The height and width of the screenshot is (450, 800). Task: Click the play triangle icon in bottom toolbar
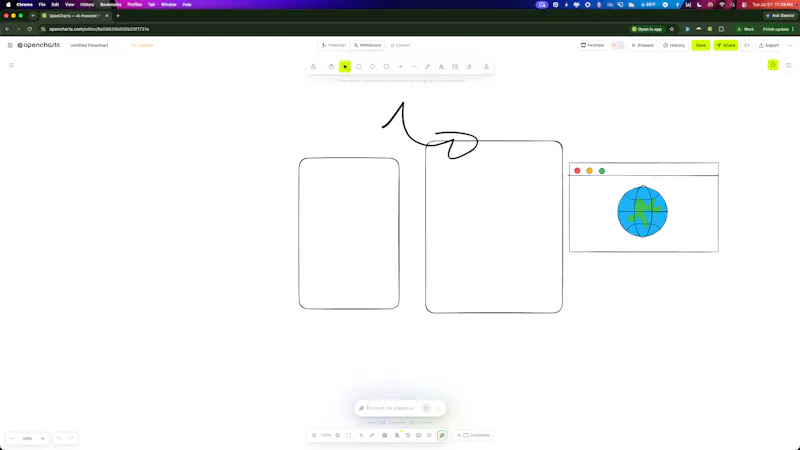tap(430, 435)
